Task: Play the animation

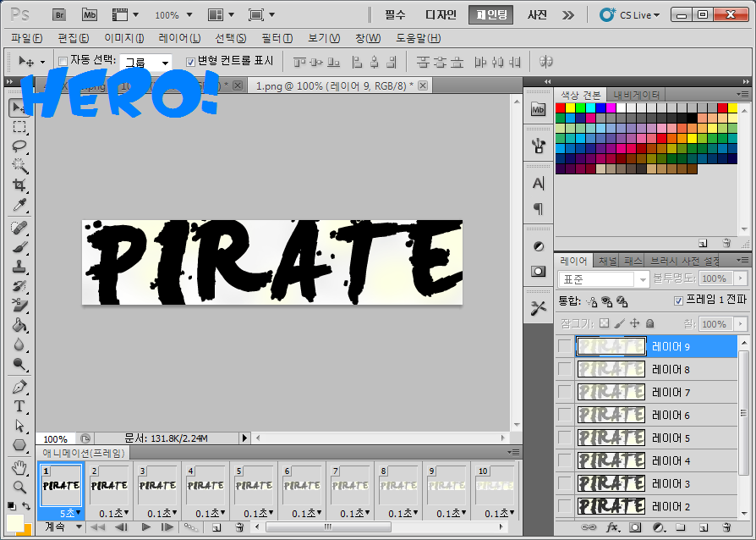Action: 146,527
